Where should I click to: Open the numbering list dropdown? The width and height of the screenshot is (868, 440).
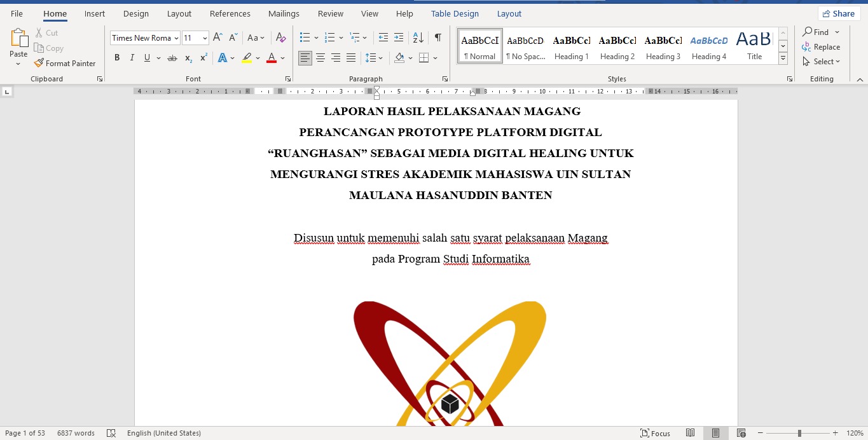click(341, 38)
